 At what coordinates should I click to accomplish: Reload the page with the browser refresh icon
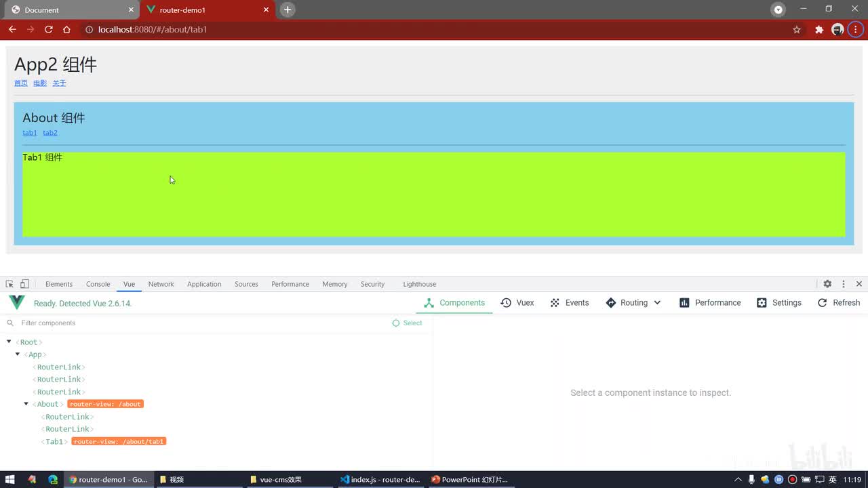coord(49,30)
